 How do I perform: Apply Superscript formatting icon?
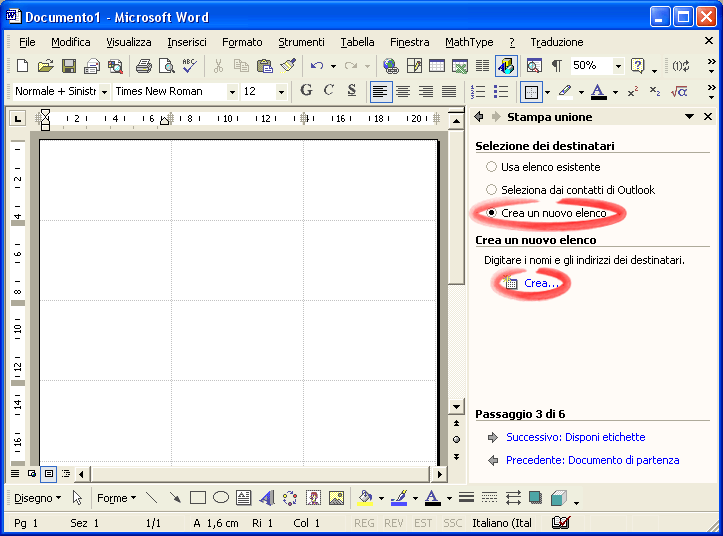[633, 92]
